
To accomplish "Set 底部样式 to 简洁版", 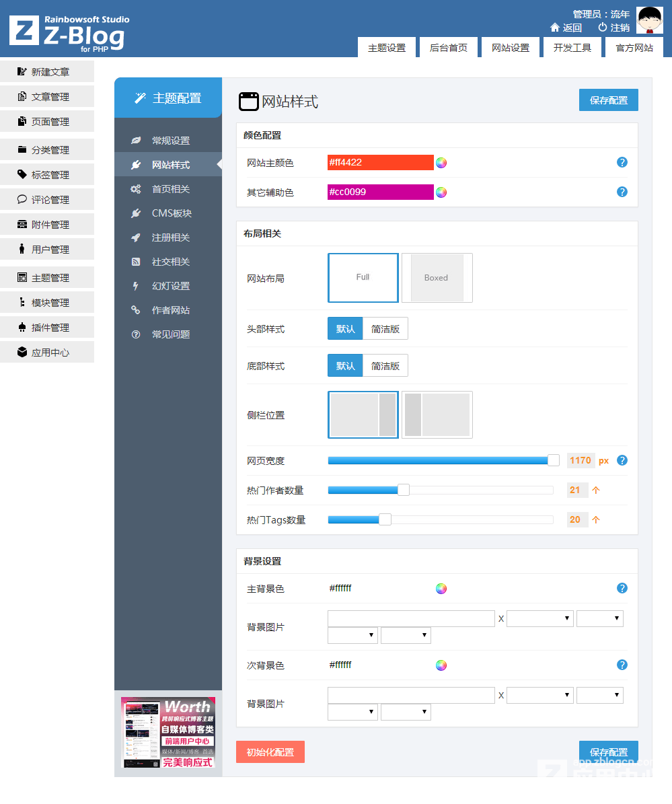I will pos(385,366).
